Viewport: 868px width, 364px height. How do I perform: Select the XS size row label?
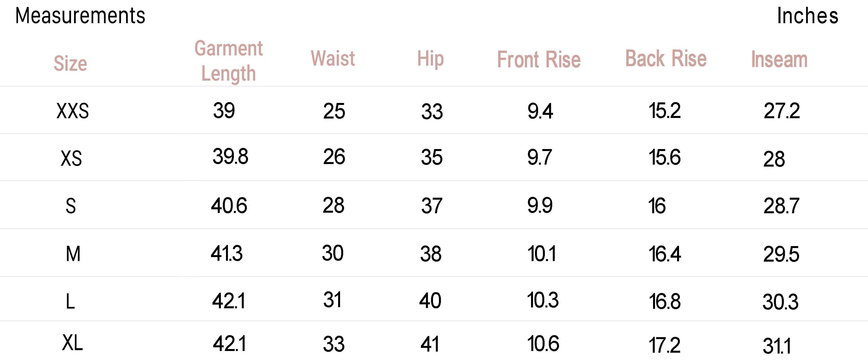click(71, 158)
